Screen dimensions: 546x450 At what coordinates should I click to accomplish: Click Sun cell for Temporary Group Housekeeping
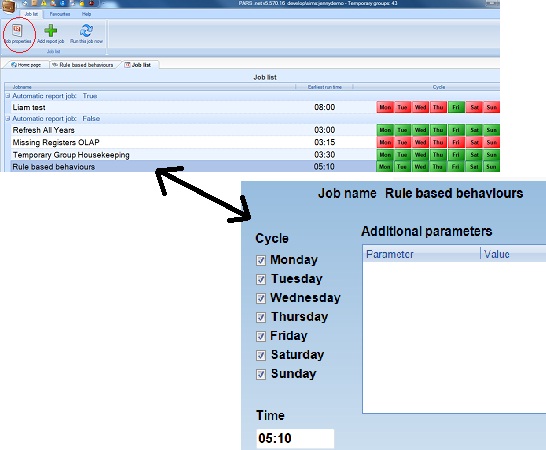491,155
